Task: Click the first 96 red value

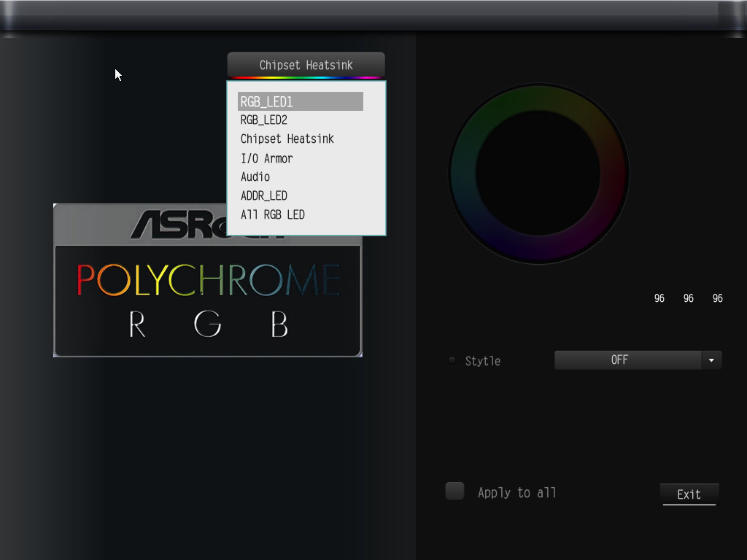Action: pos(659,298)
